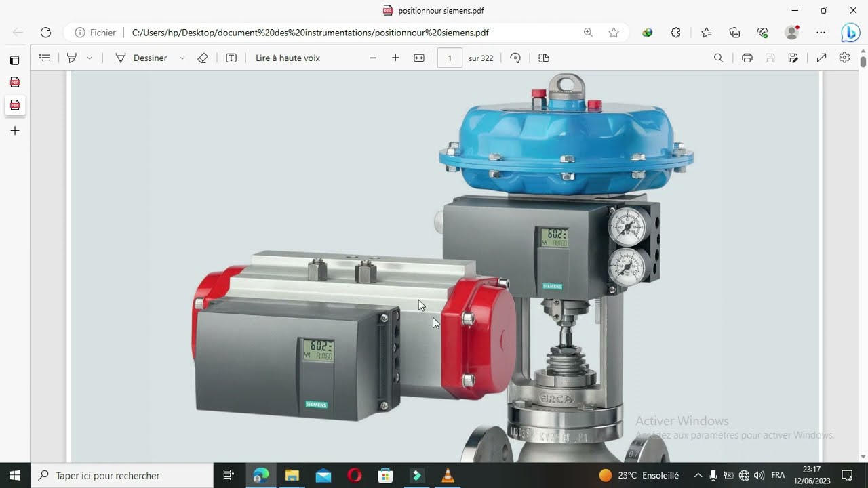Image resolution: width=868 pixels, height=488 pixels.
Task: Click the microphone tray icon
Action: (x=713, y=476)
